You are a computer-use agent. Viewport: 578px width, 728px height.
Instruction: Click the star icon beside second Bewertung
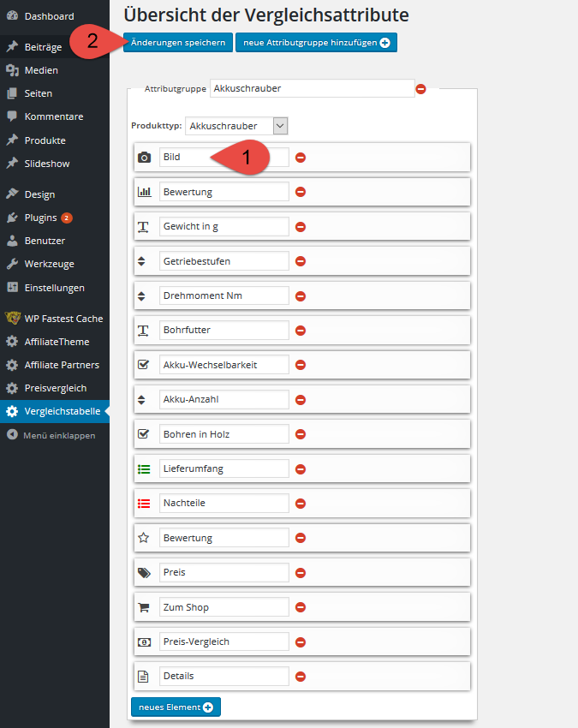144,538
